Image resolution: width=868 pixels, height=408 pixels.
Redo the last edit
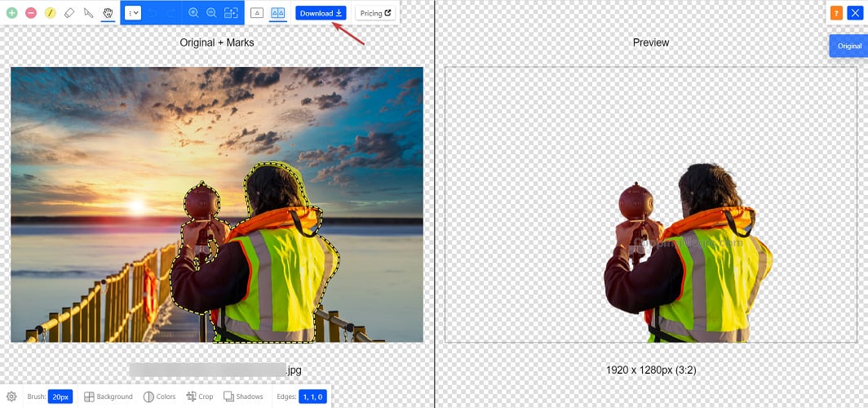171,13
